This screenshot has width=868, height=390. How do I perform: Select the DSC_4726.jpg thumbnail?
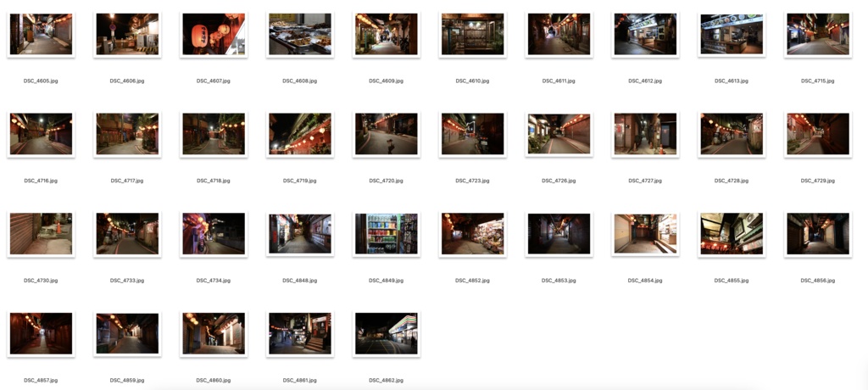[x=559, y=134]
